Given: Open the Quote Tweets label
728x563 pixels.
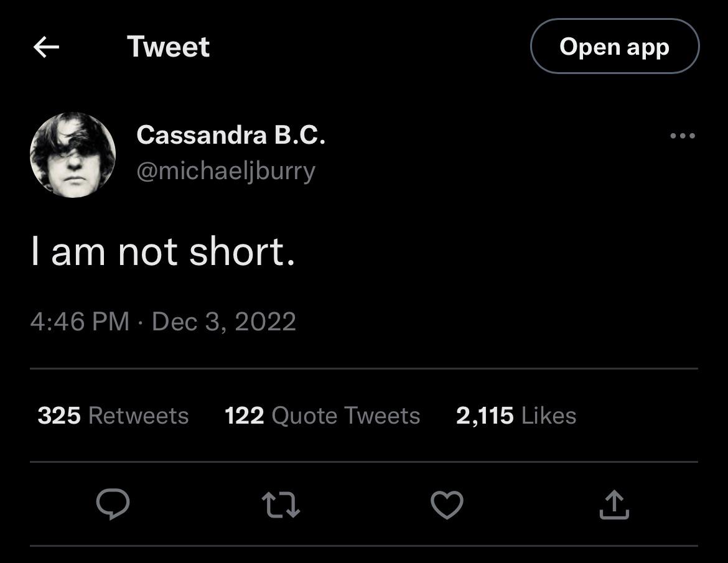Looking at the screenshot, I should [x=346, y=416].
